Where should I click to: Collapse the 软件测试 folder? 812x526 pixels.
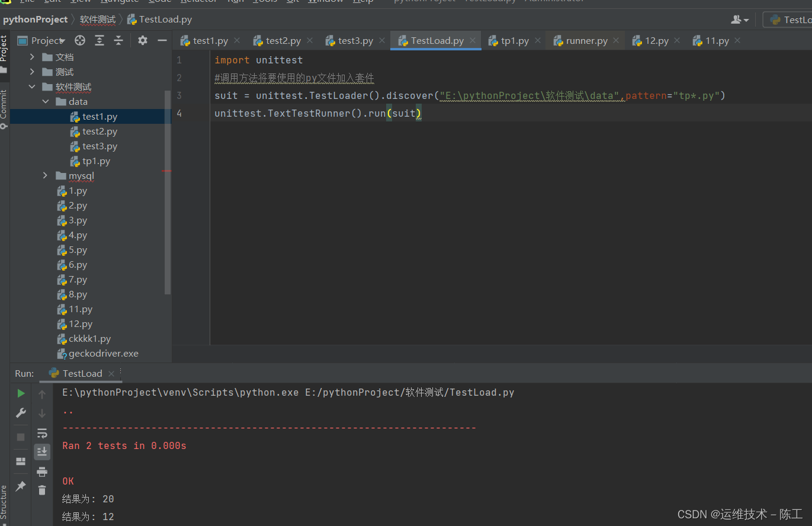(x=32, y=86)
